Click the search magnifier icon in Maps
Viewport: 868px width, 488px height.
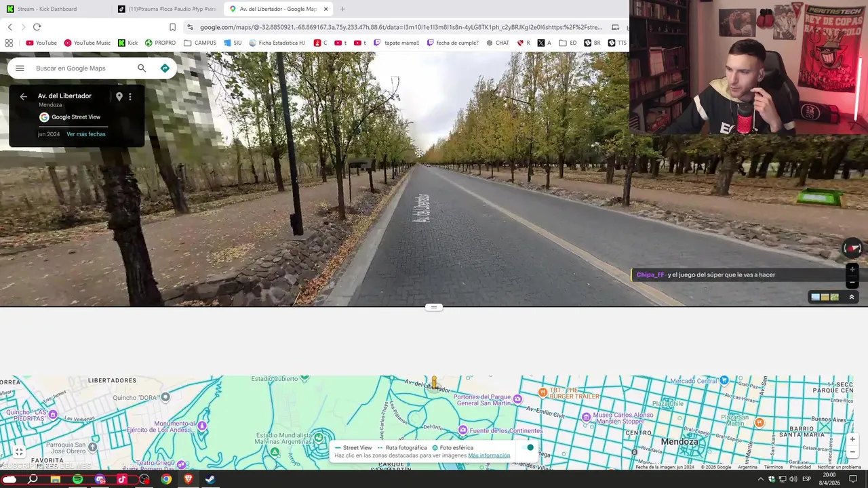142,68
